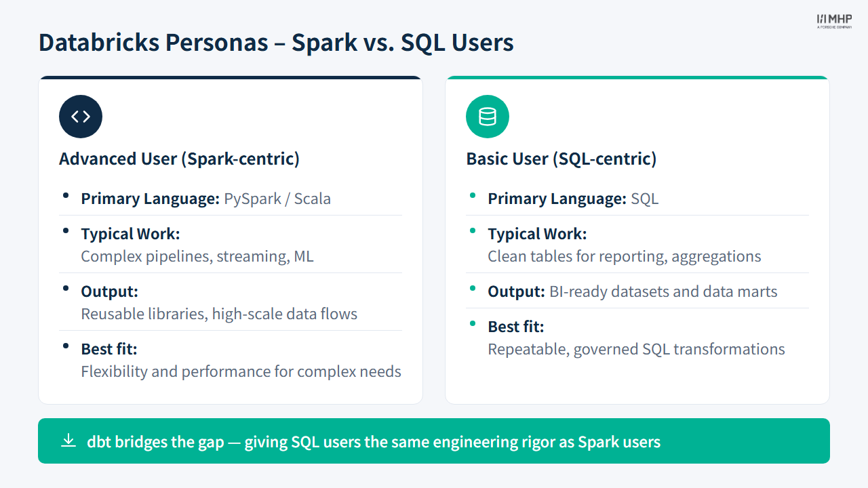Click 'Primary Language:' label in the Advanced User card
Viewport: 868px width, 488px height.
151,199
